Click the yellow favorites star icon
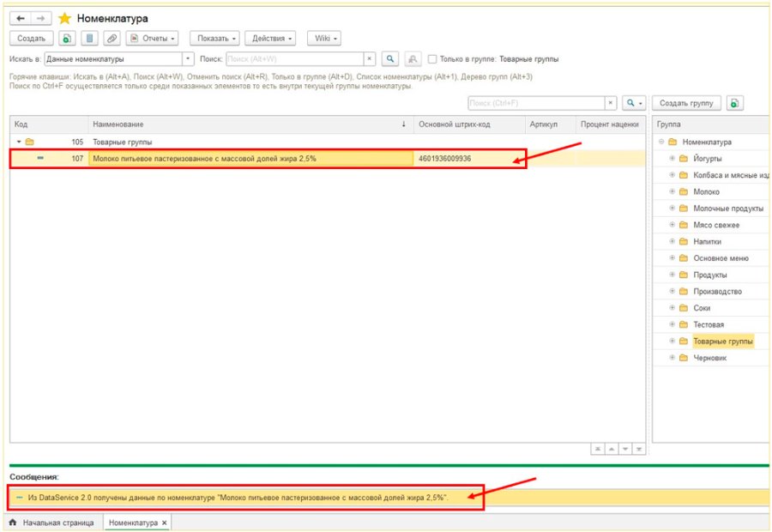Image resolution: width=772 pixels, height=532 pixels. pyautogui.click(x=64, y=19)
